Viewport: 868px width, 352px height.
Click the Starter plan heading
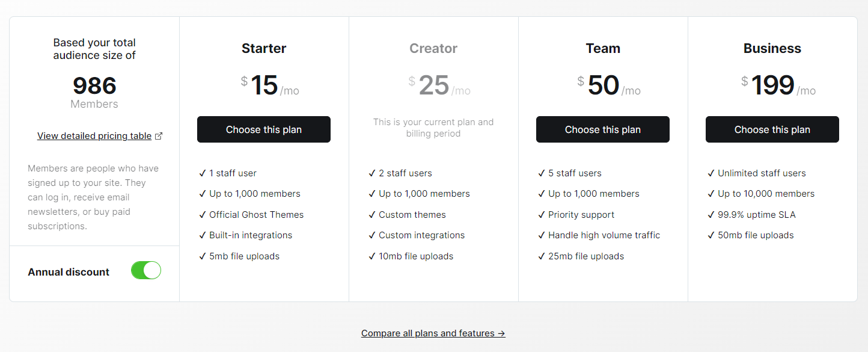point(264,48)
